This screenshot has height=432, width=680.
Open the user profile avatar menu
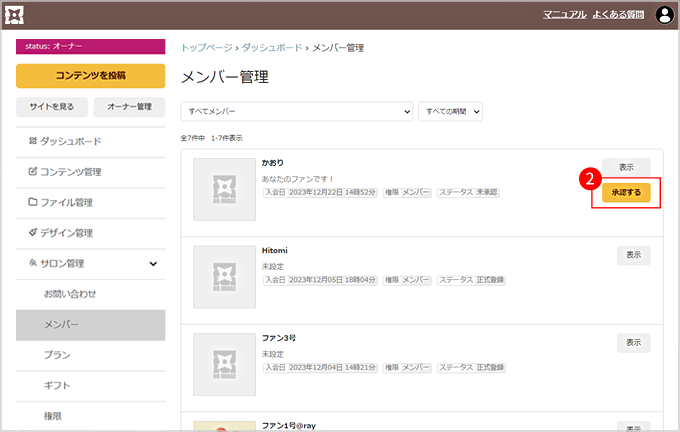click(x=664, y=15)
